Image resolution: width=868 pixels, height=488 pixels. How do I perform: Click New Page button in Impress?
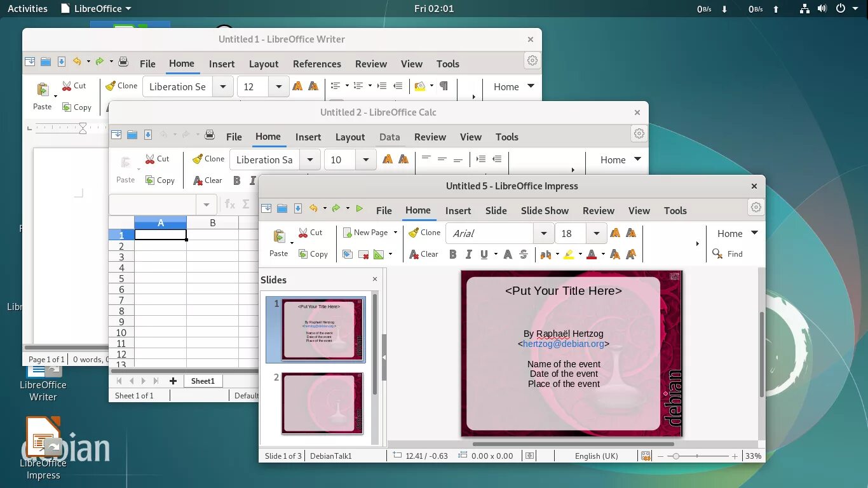365,233
